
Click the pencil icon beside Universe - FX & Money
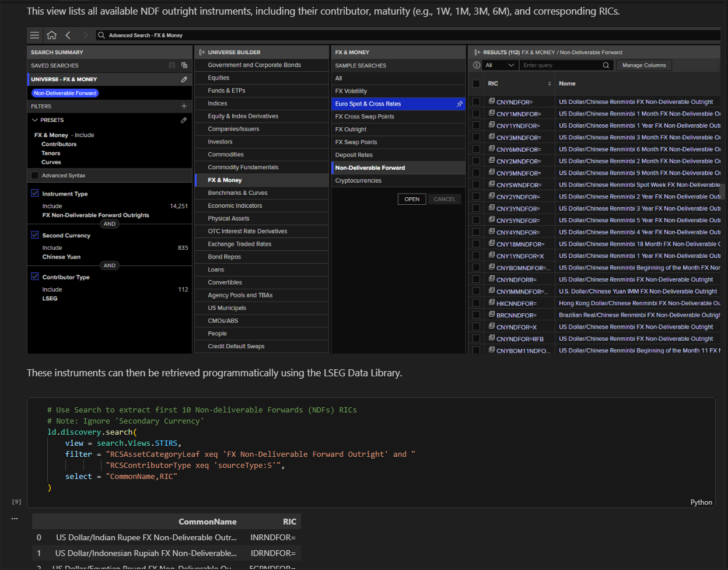coord(184,79)
